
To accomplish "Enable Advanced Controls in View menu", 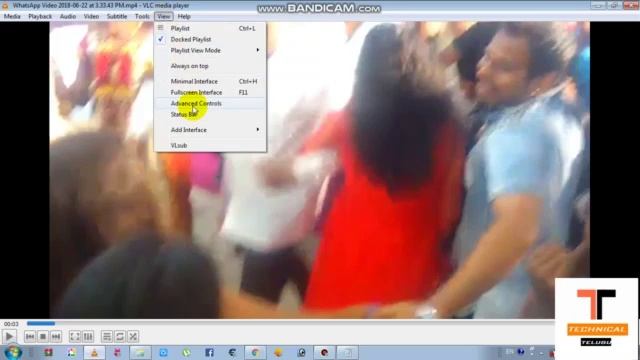I will (211, 103).
